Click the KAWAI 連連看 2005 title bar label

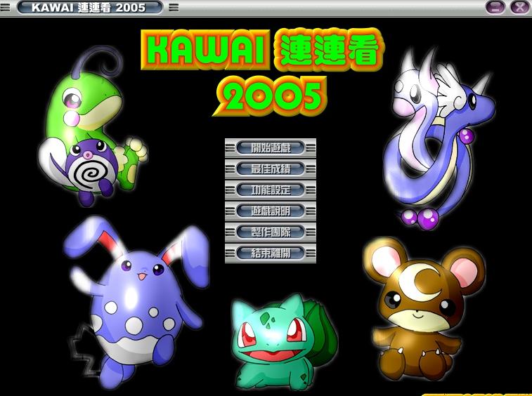(89, 8)
